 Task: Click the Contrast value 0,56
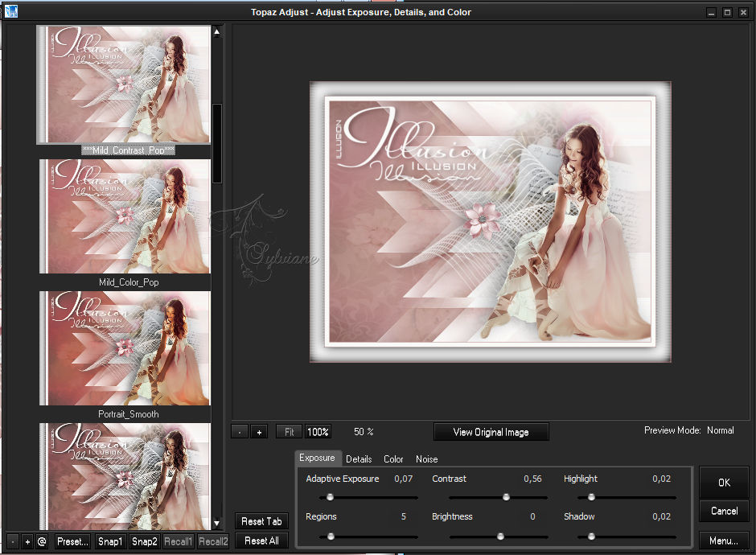[532, 479]
